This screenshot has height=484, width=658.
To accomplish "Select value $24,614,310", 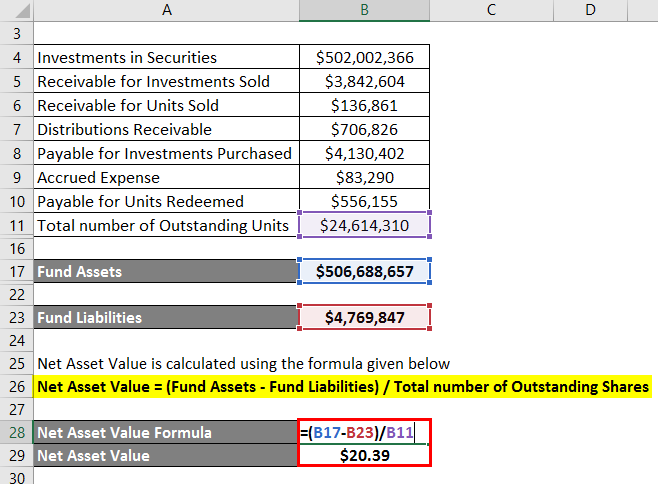I will tap(364, 225).
